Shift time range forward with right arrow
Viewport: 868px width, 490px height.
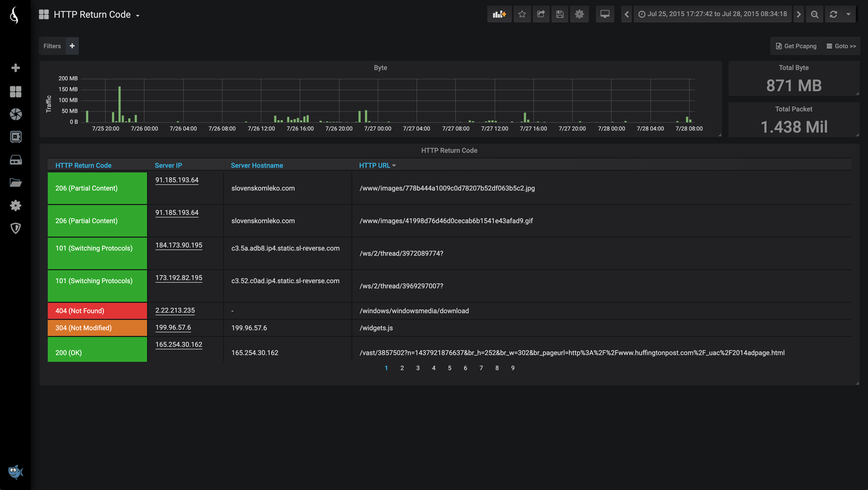point(799,14)
